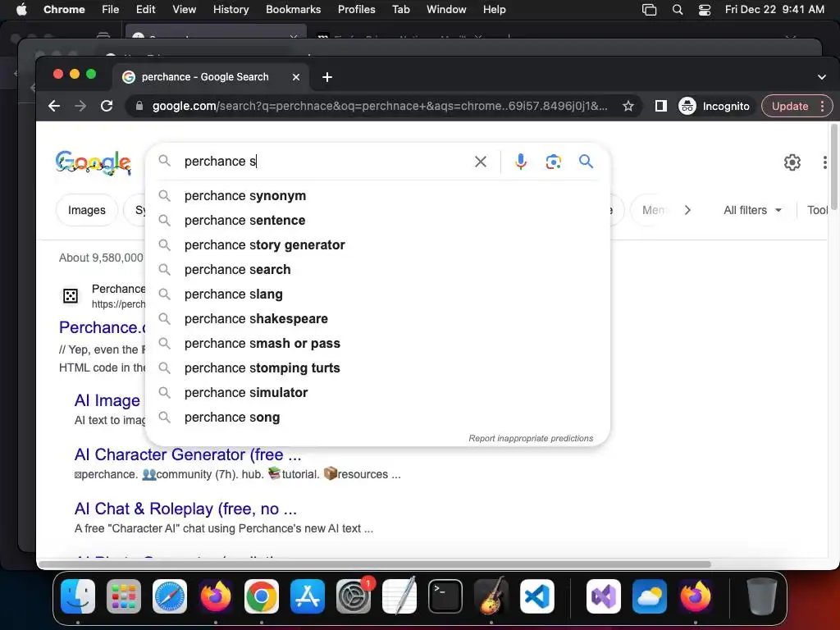Click the Chrome forward arrow button

click(x=80, y=106)
